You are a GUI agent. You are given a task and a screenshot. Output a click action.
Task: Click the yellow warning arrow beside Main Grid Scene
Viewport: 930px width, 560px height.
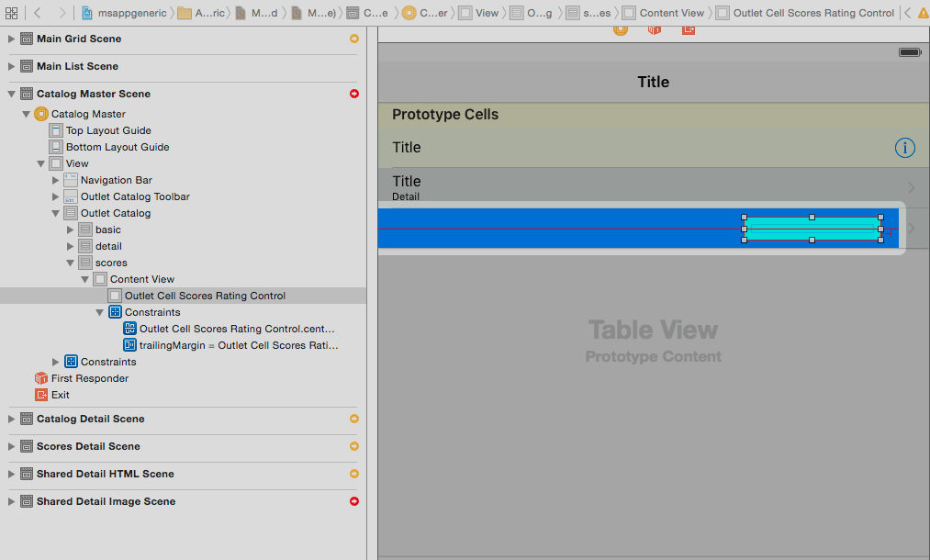(x=354, y=39)
